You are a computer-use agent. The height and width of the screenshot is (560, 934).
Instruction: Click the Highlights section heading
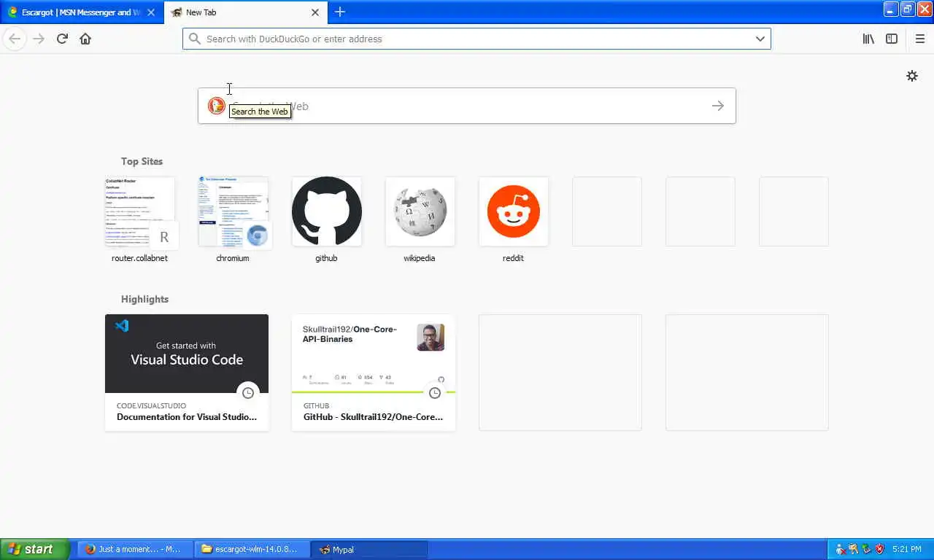[x=144, y=299]
